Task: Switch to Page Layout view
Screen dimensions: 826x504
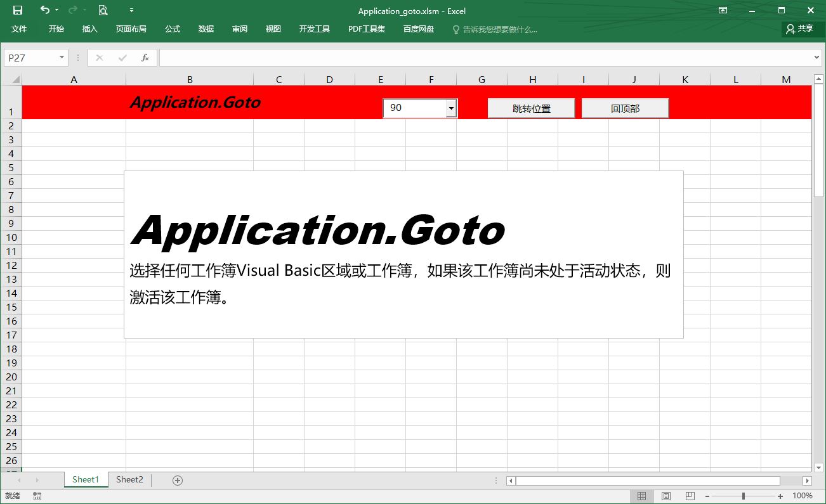Action: 666,496
